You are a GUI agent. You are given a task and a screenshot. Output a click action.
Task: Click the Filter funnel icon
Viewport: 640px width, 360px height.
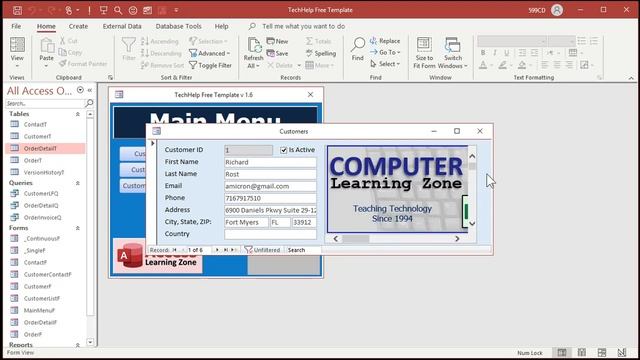[129, 44]
